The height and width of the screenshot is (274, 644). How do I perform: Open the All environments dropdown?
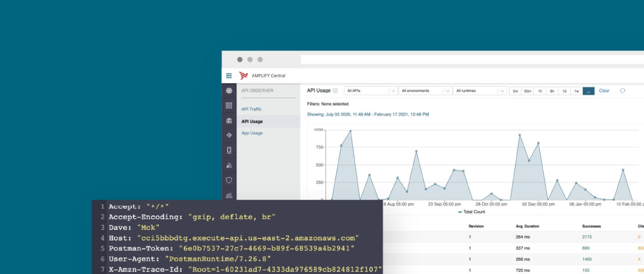(x=426, y=91)
